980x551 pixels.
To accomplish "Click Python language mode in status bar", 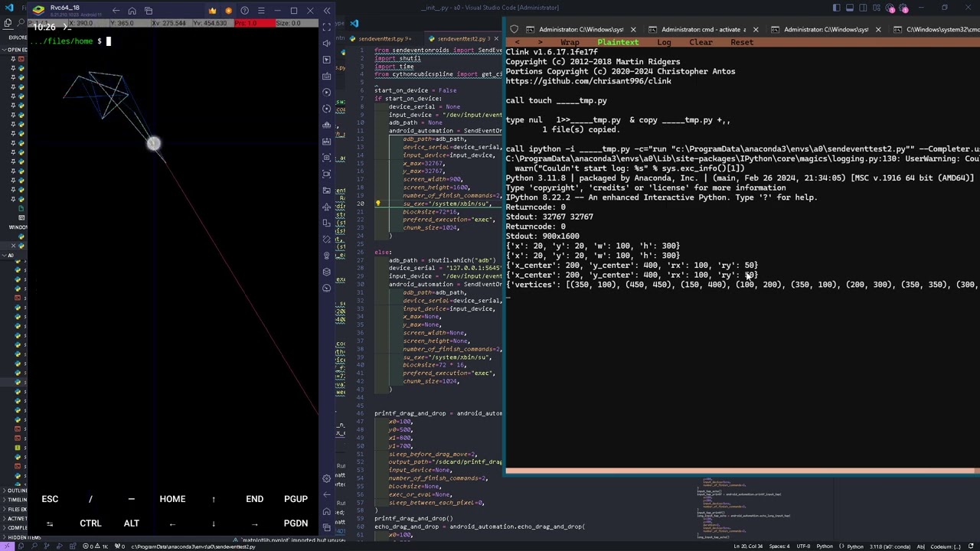I will pyautogui.click(x=825, y=546).
